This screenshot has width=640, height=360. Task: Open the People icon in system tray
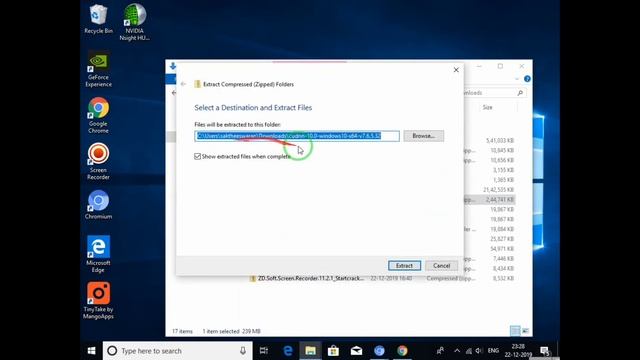coord(440,351)
